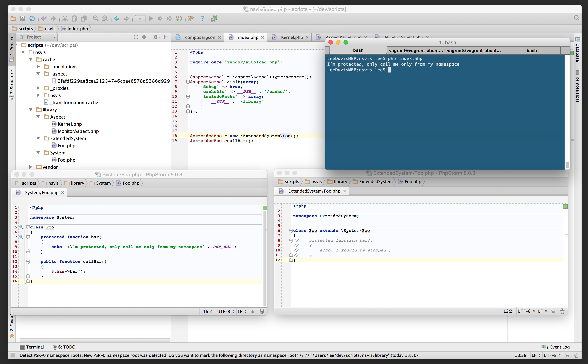Navigate Forward with the gray arrow
This screenshot has width=588, height=364.
tap(126, 19)
